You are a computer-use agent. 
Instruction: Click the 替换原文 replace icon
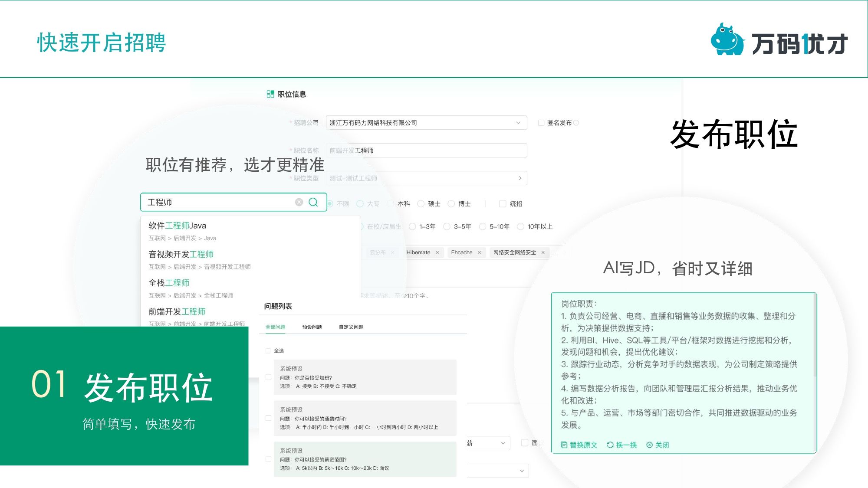tap(564, 445)
